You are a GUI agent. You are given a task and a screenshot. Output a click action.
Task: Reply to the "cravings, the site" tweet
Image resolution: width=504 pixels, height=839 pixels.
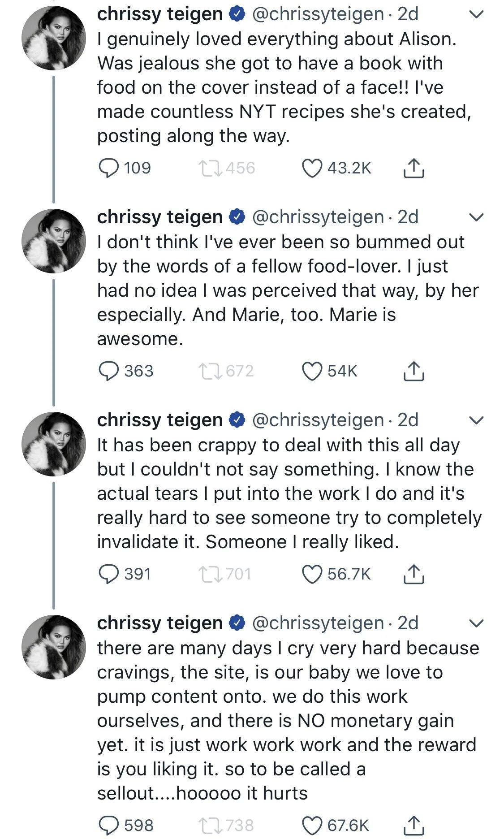[x=109, y=822]
